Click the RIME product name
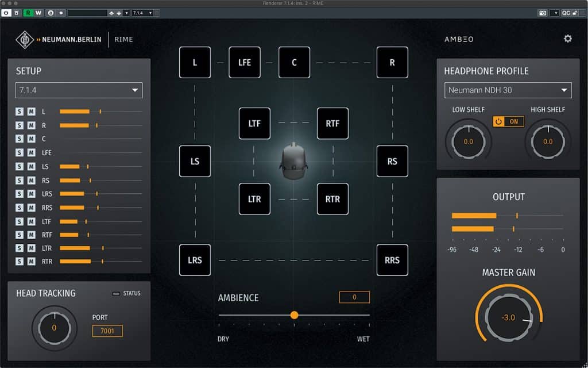Image resolution: width=588 pixels, height=368 pixels. (x=124, y=40)
